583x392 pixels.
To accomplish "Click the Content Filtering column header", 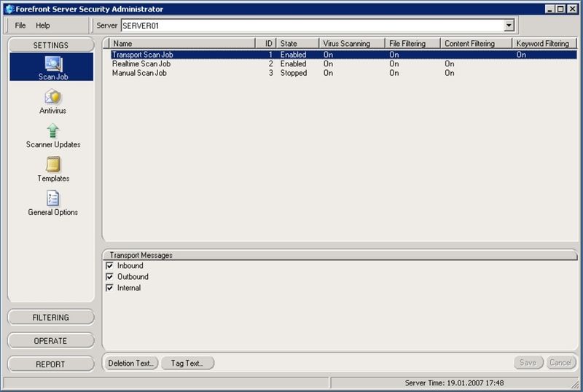I will (x=477, y=44).
